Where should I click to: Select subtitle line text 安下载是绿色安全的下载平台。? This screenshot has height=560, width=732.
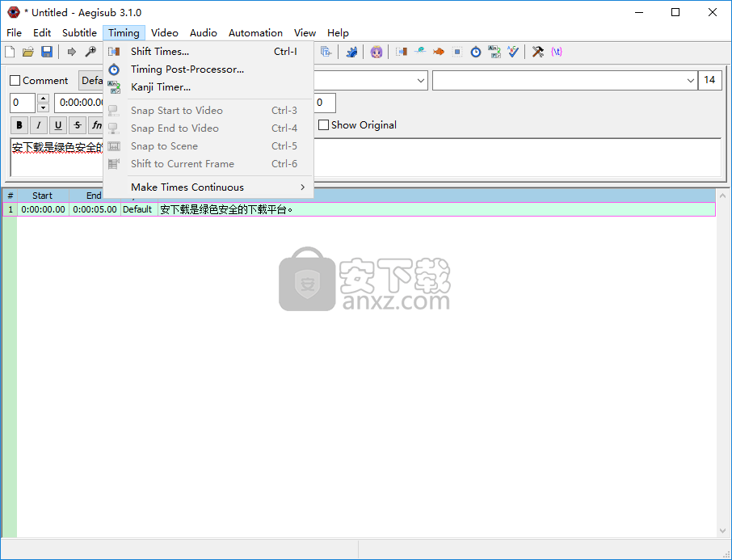(x=227, y=210)
